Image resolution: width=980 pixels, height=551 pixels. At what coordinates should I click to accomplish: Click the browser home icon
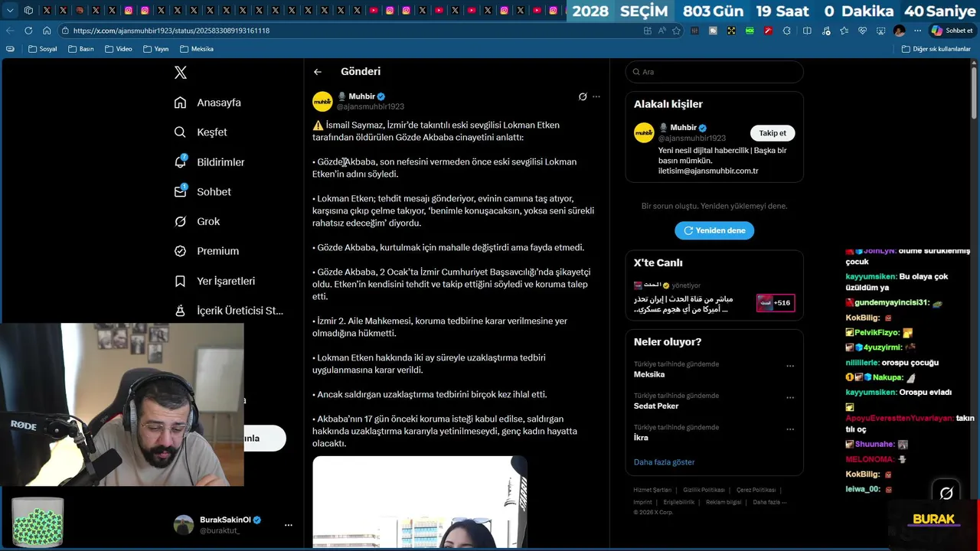pos(47,31)
